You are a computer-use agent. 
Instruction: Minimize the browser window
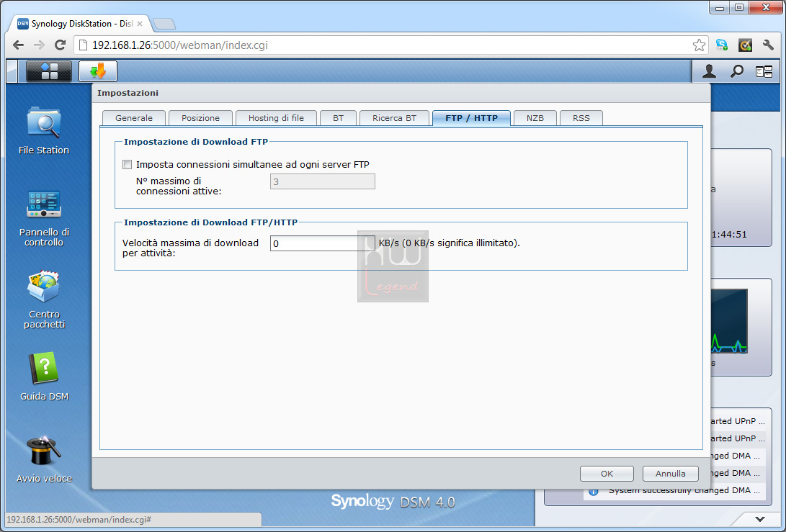coord(720,7)
